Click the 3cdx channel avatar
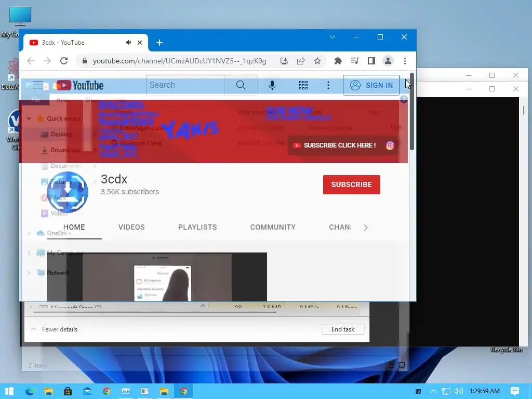The width and height of the screenshot is (532, 399). [x=68, y=192]
